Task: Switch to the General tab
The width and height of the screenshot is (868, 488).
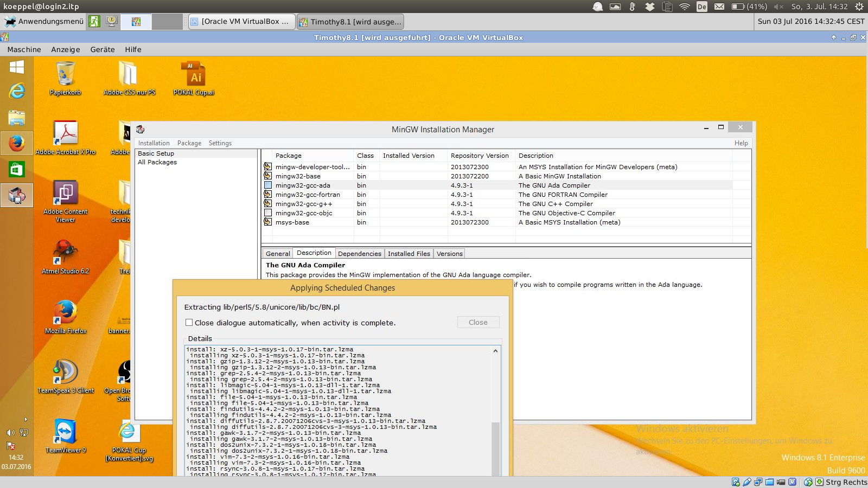Action: pos(278,254)
